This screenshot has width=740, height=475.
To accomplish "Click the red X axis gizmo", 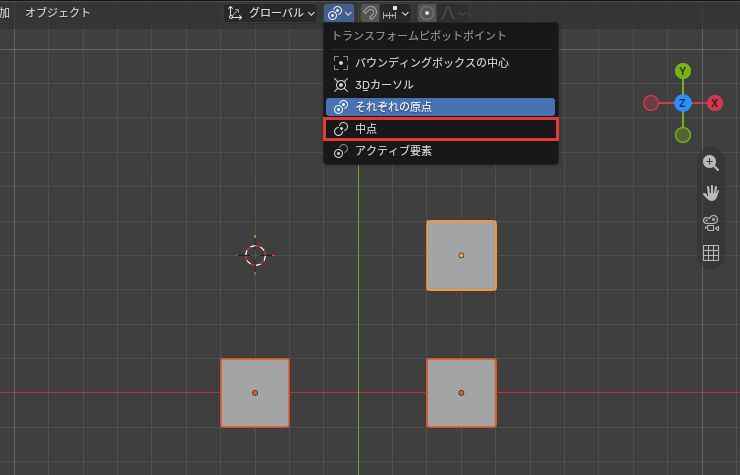I will click(x=715, y=103).
